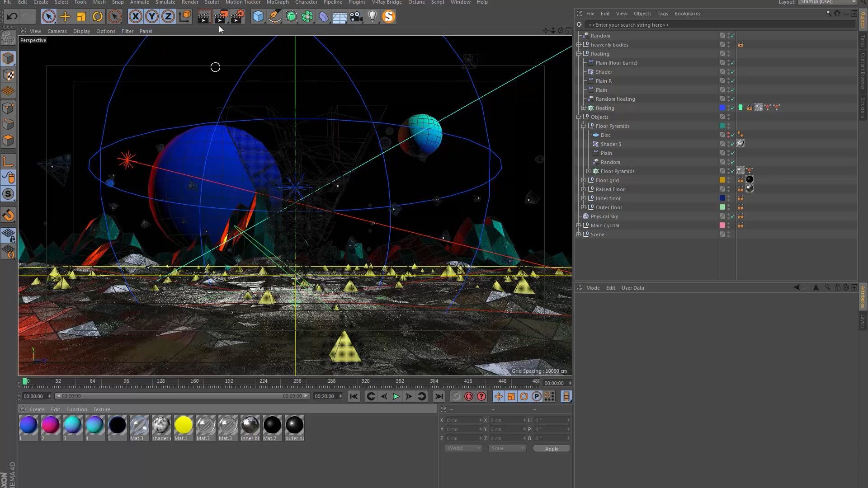Screen dimensions: 868x488
Task: Toggle Physical Sky enable checkmark
Action: click(733, 216)
